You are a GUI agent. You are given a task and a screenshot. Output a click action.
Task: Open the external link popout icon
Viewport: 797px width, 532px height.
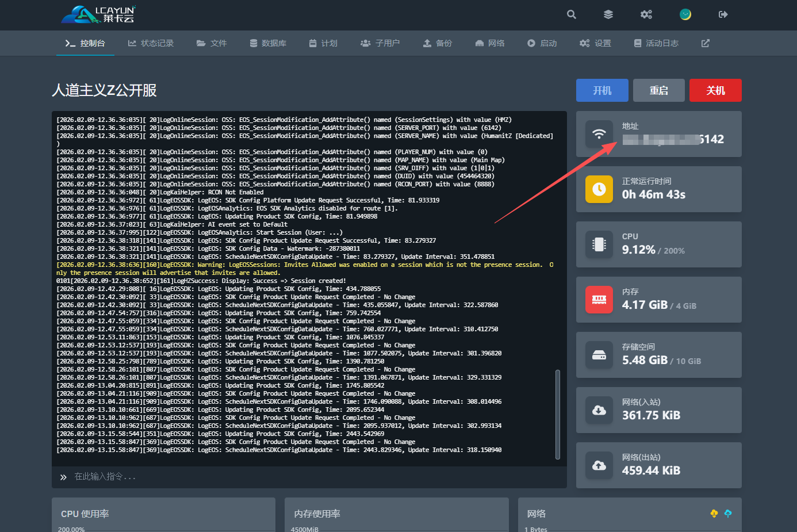coord(705,43)
